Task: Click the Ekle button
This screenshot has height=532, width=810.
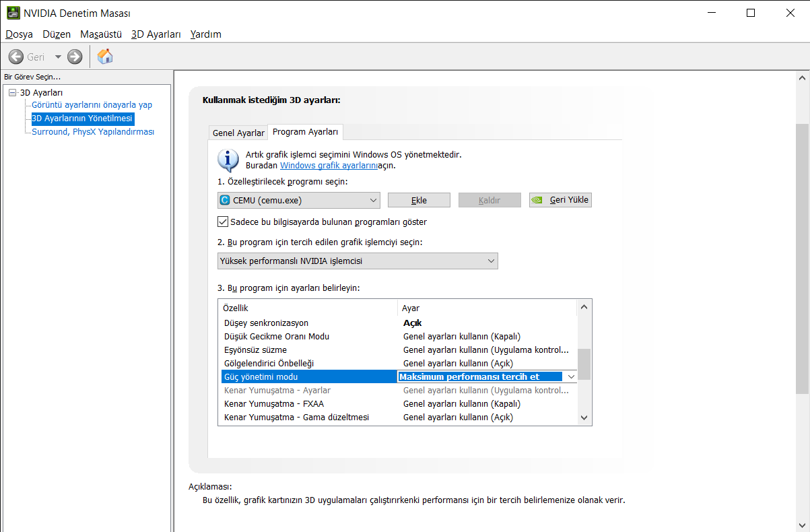Action: [419, 200]
